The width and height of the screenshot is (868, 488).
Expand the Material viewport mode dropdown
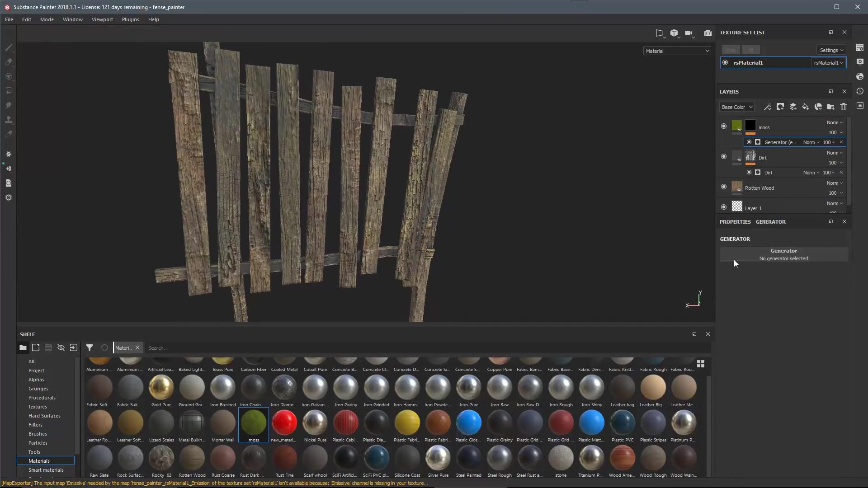coord(677,51)
